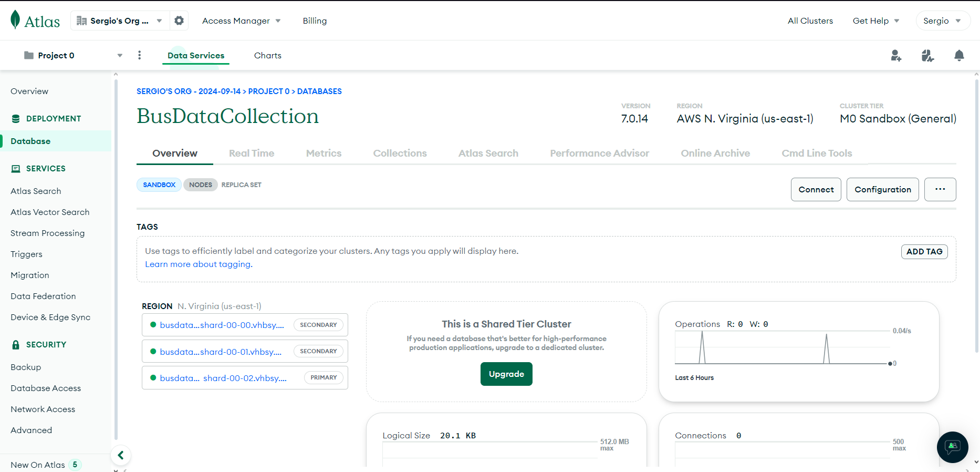Expand the Sergio's Org selector
980x472 pixels.
coord(119,20)
